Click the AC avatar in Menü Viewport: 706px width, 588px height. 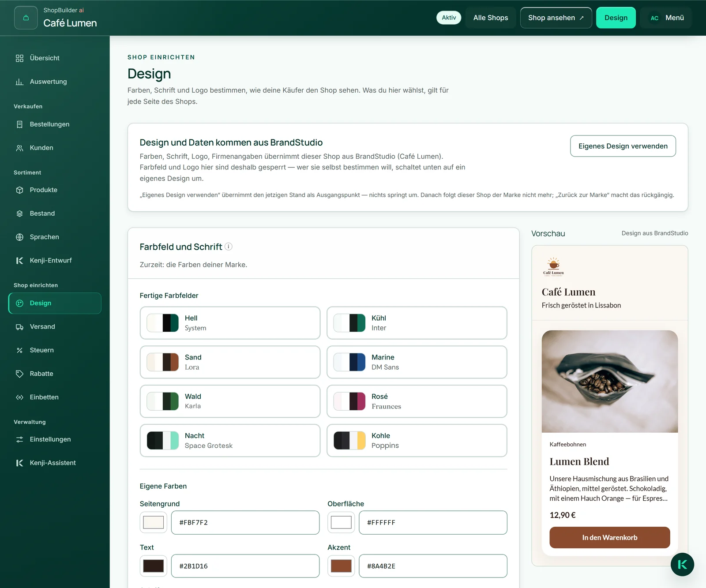coord(654,18)
